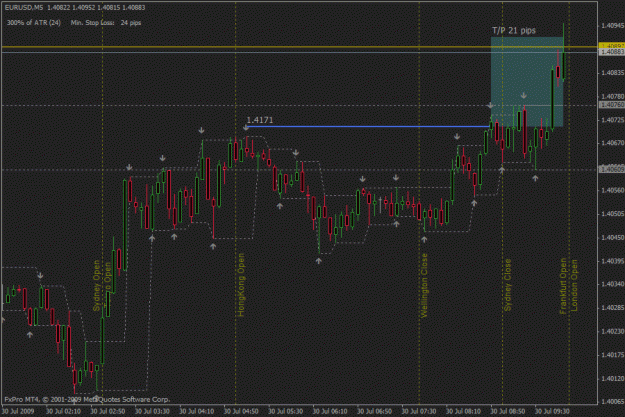Screen dimensions: 625x417
Task: Click the 1.40670 price scale value
Action: 612,143
